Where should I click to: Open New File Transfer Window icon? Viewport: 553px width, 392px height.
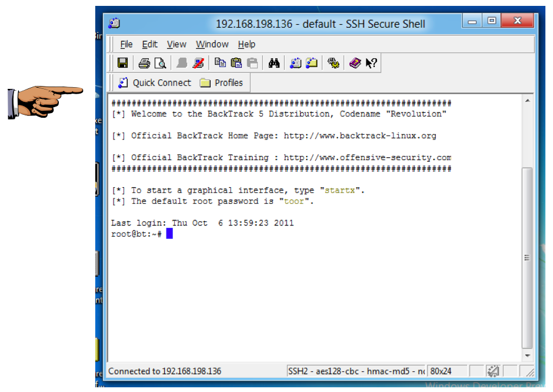tap(311, 63)
